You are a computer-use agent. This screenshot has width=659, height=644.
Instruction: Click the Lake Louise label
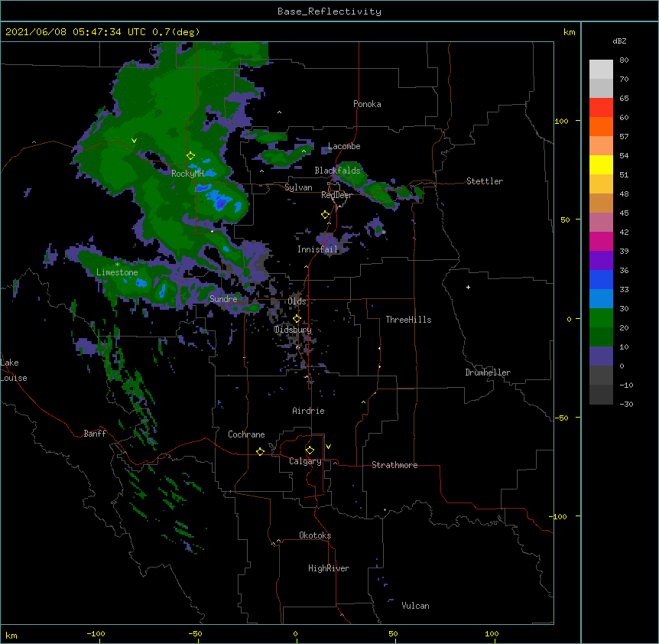coord(14,370)
